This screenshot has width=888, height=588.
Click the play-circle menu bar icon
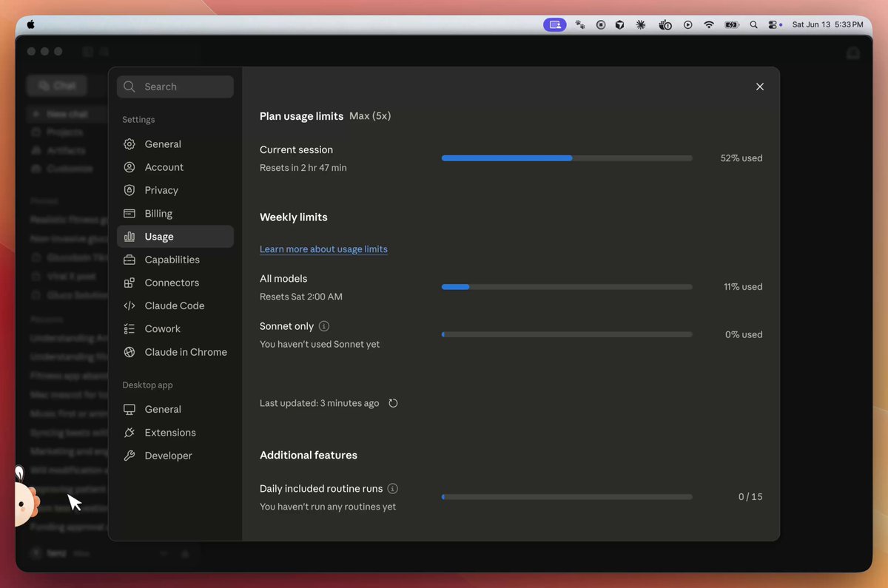tap(688, 24)
